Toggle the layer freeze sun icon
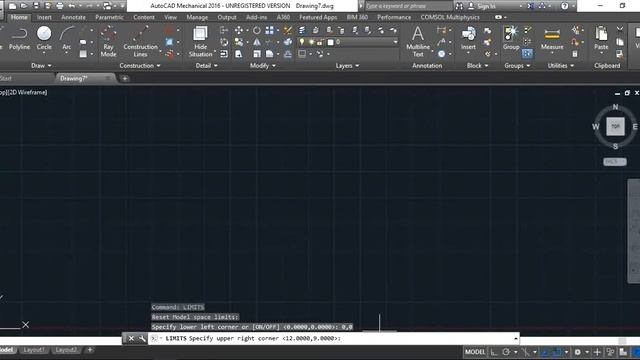Viewport: 640px width, 360px height. click(x=311, y=42)
